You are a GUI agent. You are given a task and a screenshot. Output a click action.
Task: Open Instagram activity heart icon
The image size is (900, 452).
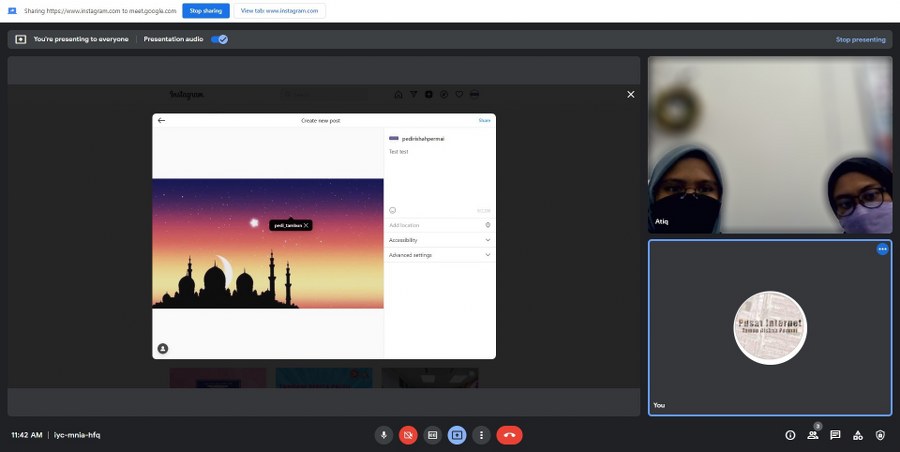(459, 95)
